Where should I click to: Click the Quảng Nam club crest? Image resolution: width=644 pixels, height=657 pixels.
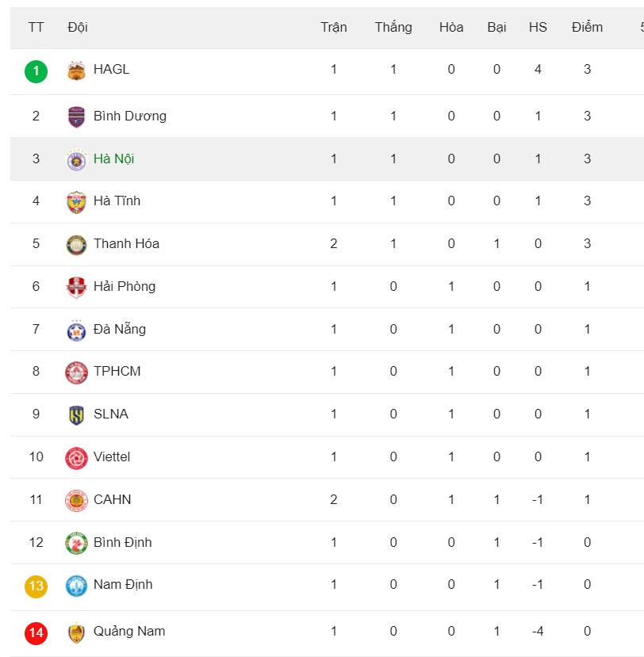(x=76, y=632)
